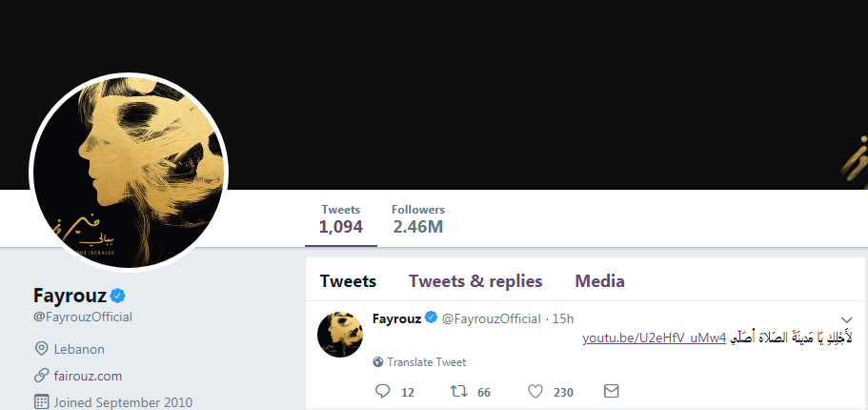Expand the tweet options chevron menu

(x=847, y=319)
